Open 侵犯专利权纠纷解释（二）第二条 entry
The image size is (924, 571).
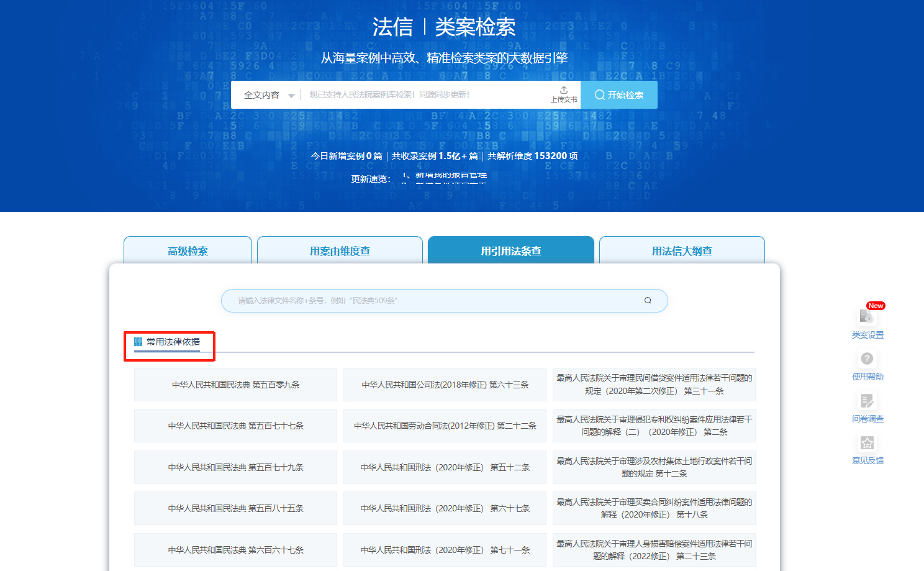[654, 426]
